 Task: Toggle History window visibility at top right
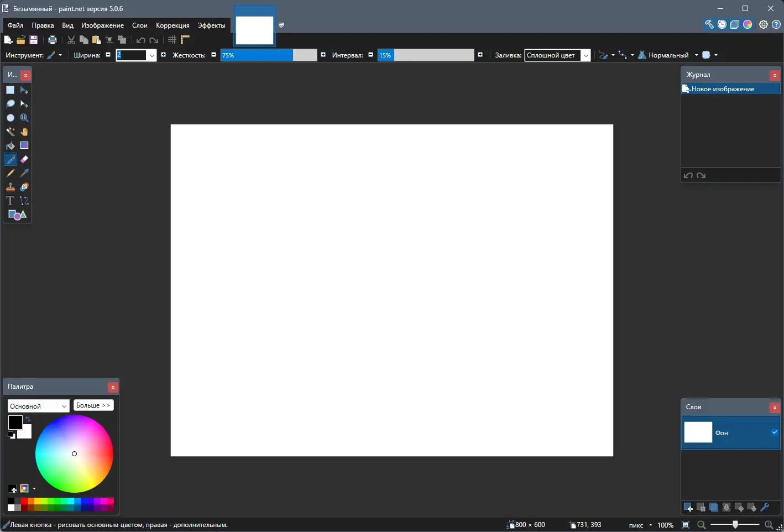[722, 24]
